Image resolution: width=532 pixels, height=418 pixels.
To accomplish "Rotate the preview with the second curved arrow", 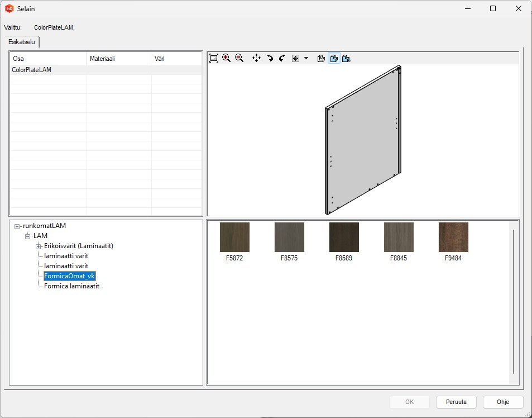I will point(282,58).
